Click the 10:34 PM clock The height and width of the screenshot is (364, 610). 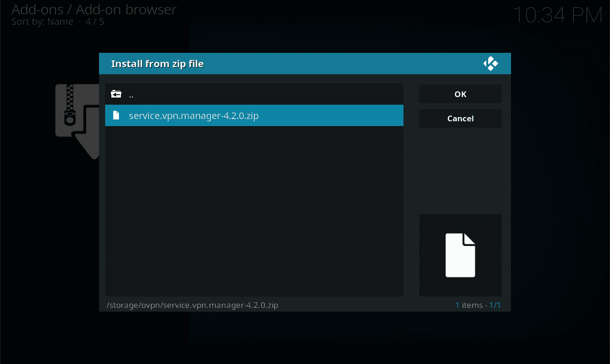tap(557, 16)
